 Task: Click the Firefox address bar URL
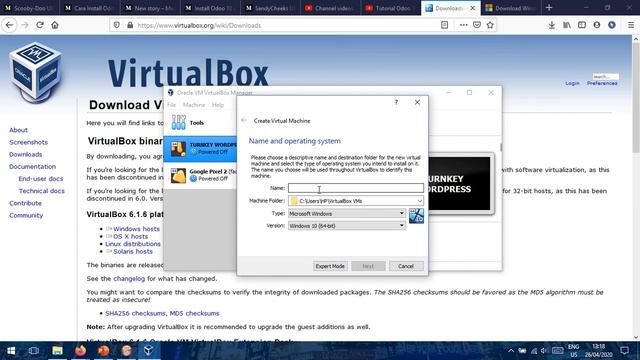point(199,25)
